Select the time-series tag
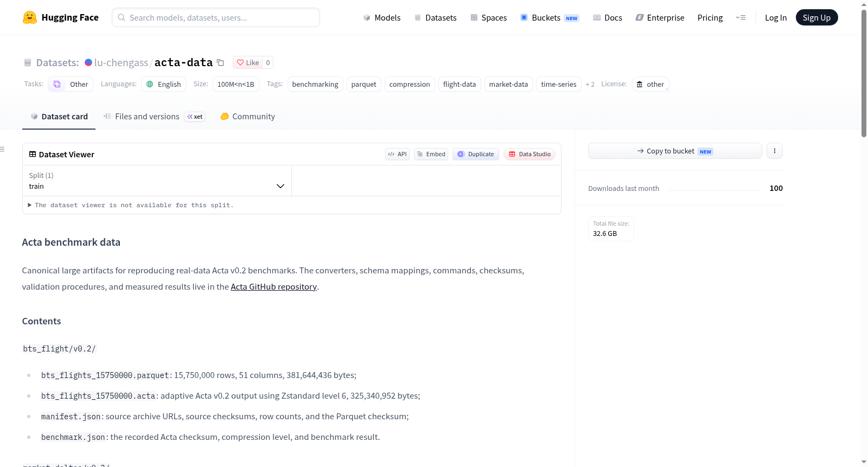Screen dimensions: 868x467 pos(559,84)
